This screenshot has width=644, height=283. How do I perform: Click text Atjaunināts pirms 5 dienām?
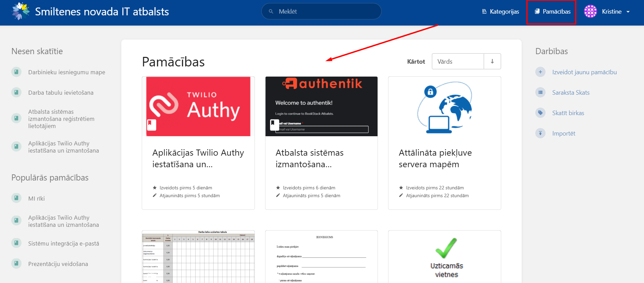pyautogui.click(x=311, y=195)
